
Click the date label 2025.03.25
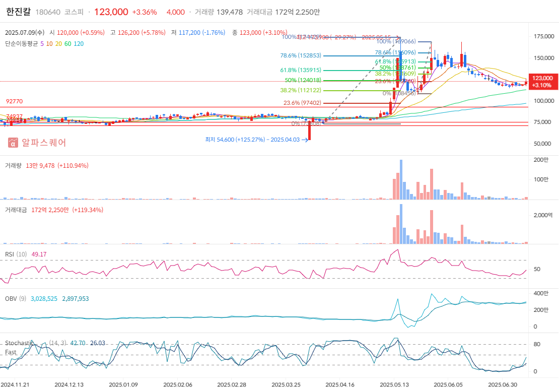286,385
